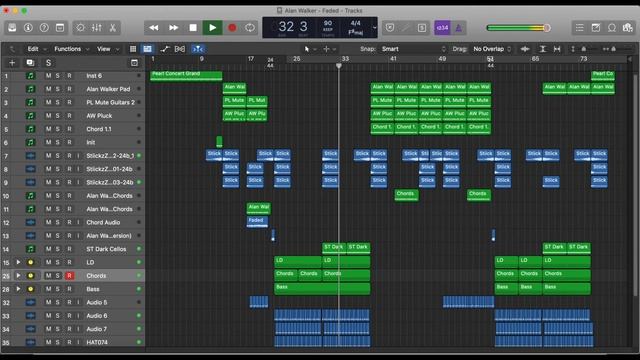
Task: Solo the AW Pluck track
Action: pos(58,116)
